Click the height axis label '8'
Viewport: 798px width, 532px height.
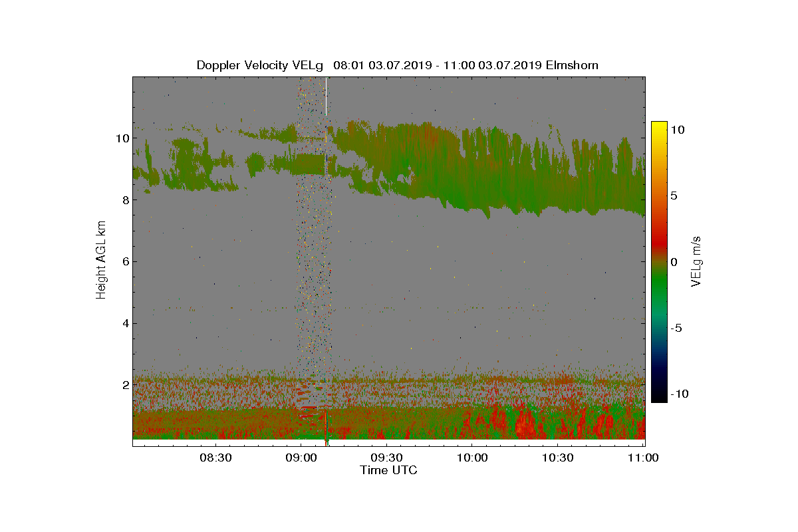click(125, 200)
